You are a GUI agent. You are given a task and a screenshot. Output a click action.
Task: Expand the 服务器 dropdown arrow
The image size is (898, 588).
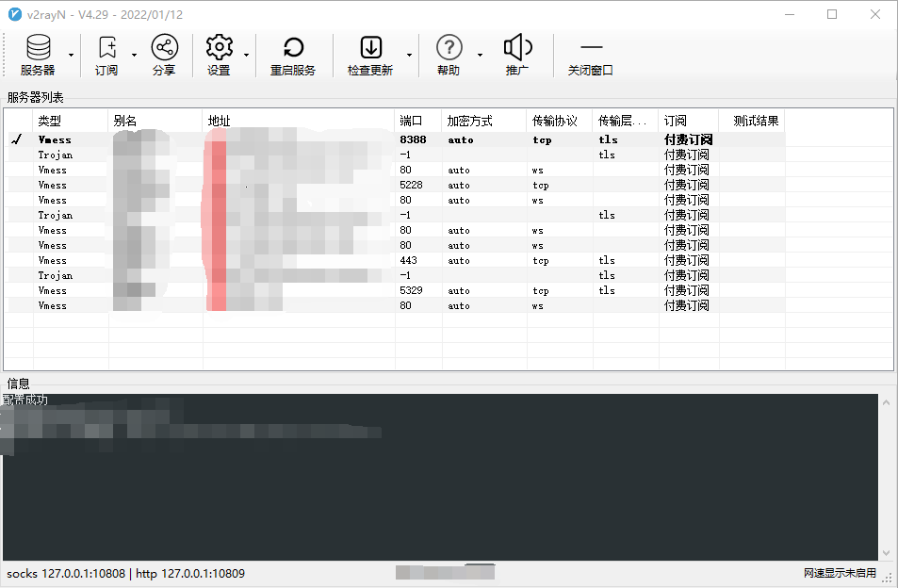click(71, 55)
